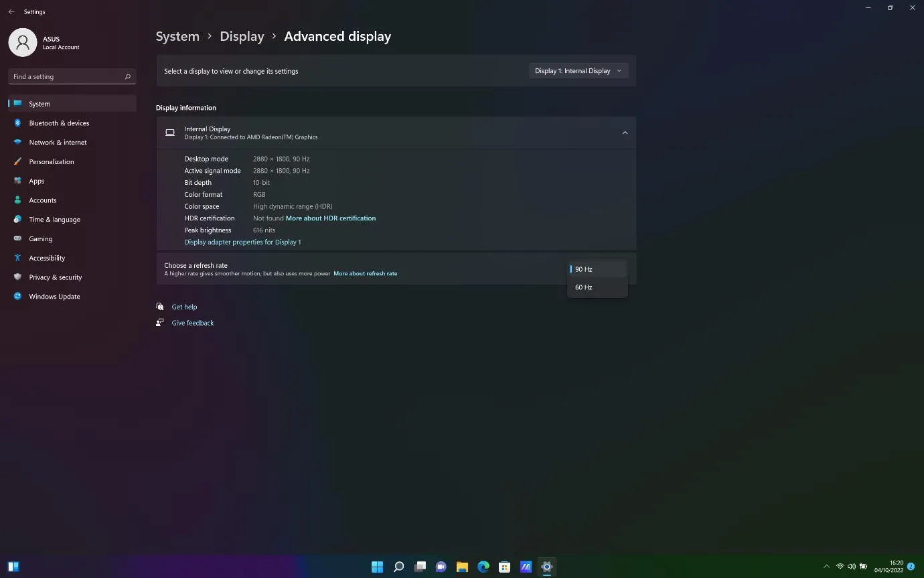Click the Windows Start button in taskbar
Image resolution: width=924 pixels, height=578 pixels.
pyautogui.click(x=377, y=567)
